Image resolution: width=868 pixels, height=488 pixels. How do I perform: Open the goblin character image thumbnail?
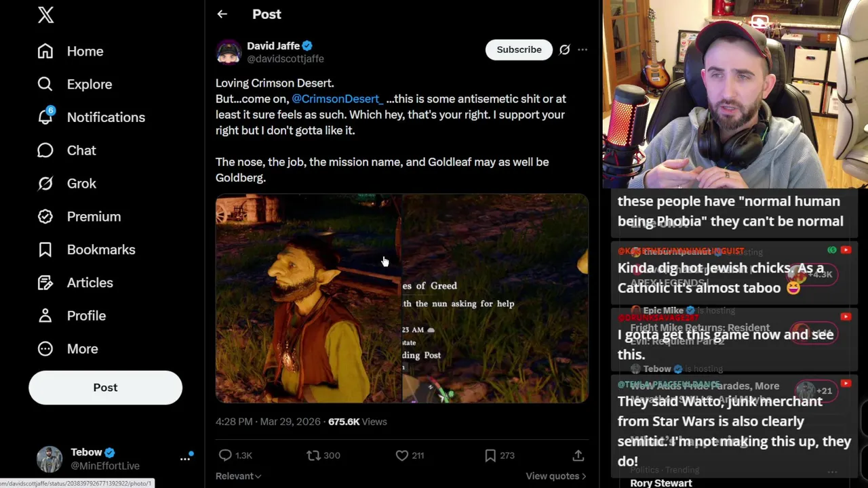coord(309,298)
